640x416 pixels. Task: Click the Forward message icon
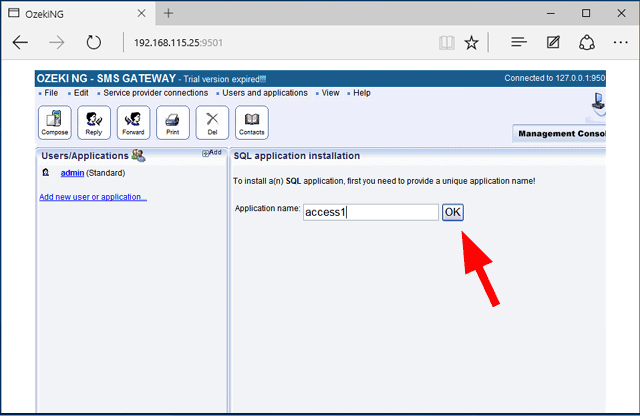(x=133, y=122)
